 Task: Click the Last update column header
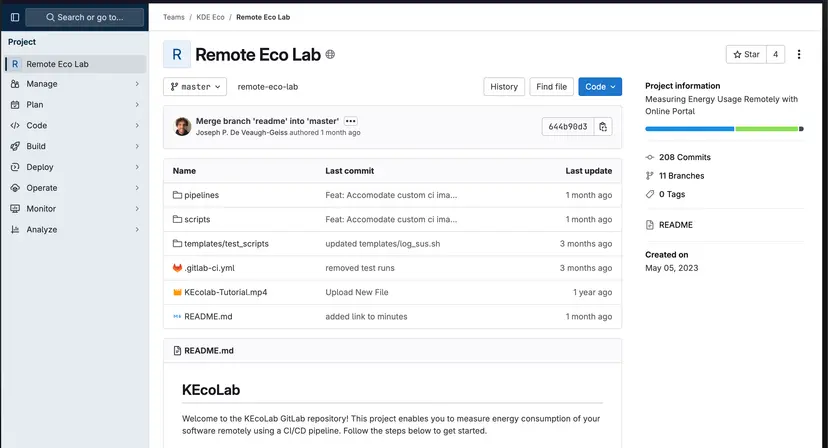(x=588, y=171)
